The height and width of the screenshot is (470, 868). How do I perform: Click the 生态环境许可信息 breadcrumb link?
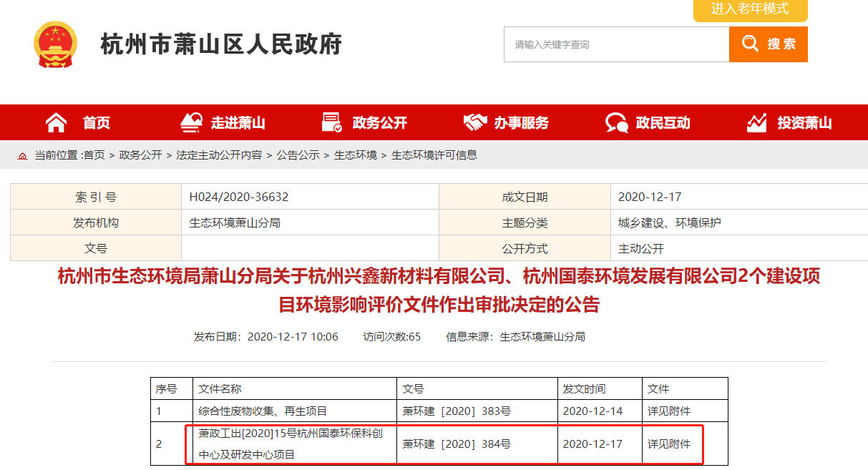pos(435,155)
